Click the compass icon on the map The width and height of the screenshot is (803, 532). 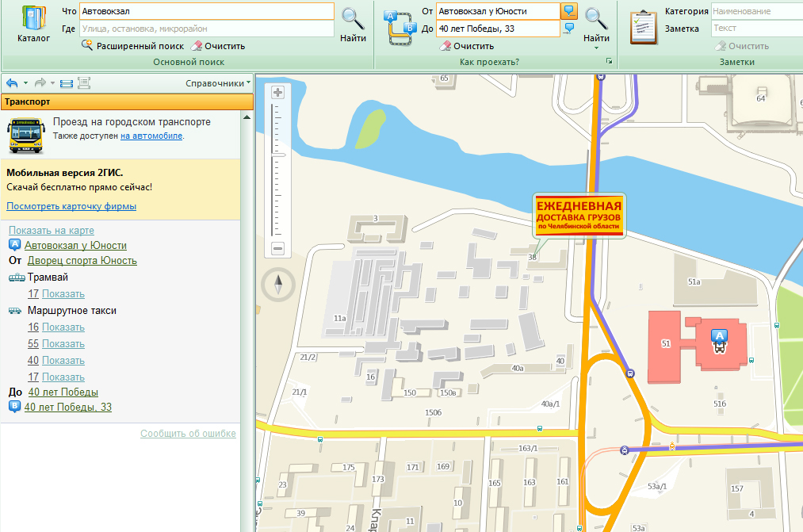tap(277, 283)
